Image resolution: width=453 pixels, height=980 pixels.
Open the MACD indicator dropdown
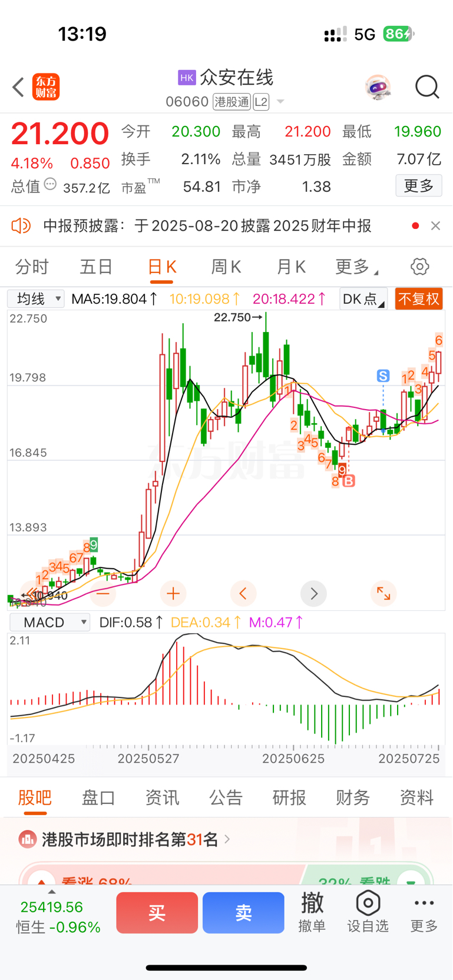pyautogui.click(x=50, y=622)
